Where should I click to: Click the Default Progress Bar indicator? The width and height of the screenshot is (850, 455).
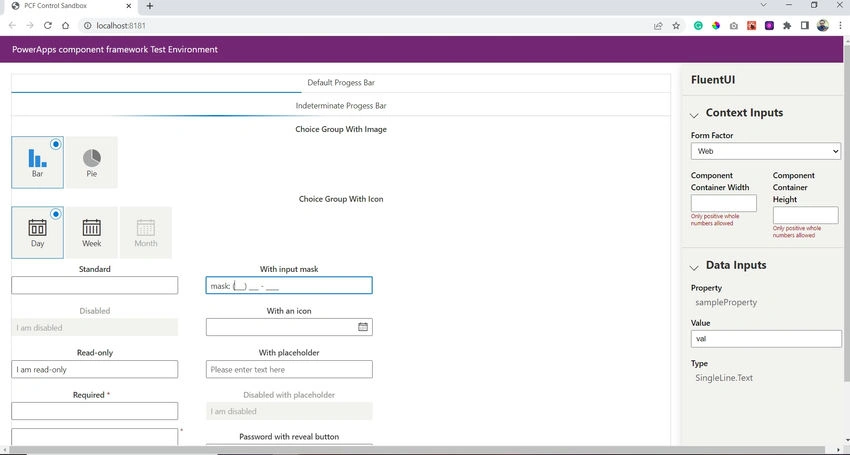point(340,92)
